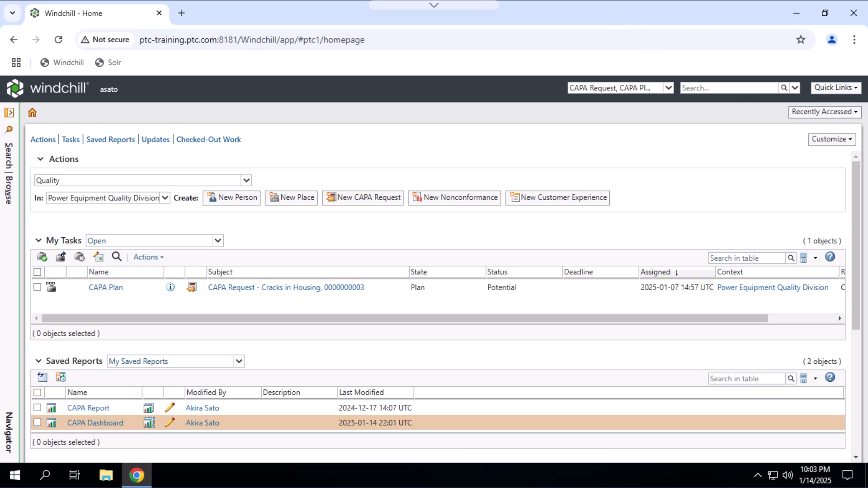Screen dimensions: 868x488
Task: Refresh the Saved Reports table
Action: pos(42,377)
